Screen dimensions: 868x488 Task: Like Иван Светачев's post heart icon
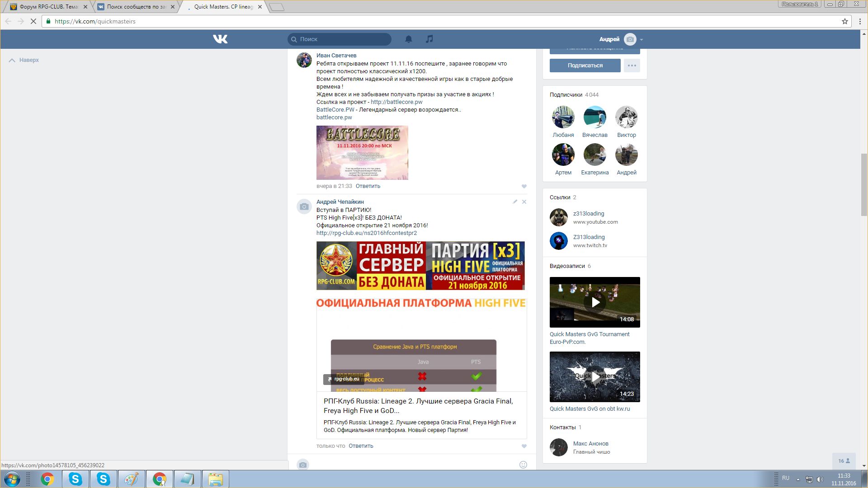pos(524,186)
